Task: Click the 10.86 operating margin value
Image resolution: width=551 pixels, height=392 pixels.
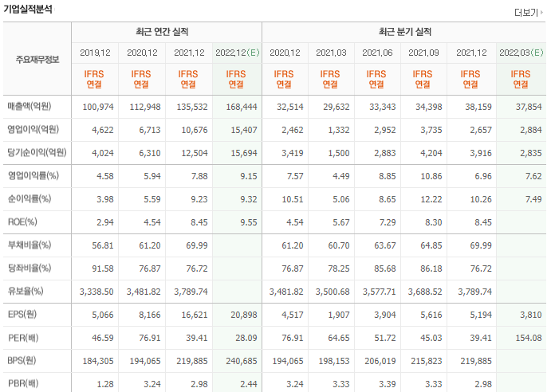Action: (x=431, y=176)
